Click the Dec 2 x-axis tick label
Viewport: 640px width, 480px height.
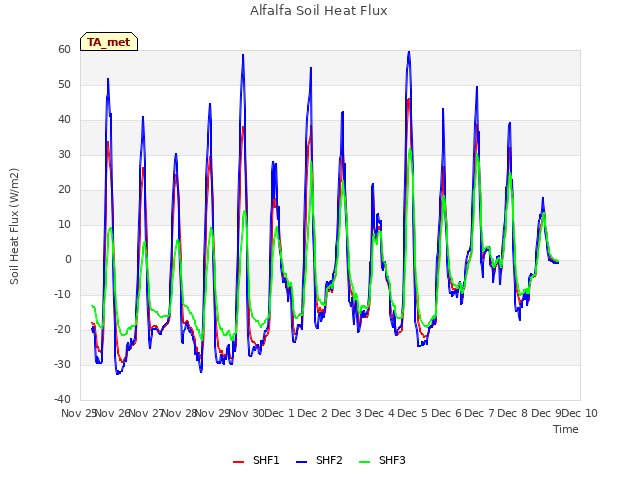coord(313,413)
